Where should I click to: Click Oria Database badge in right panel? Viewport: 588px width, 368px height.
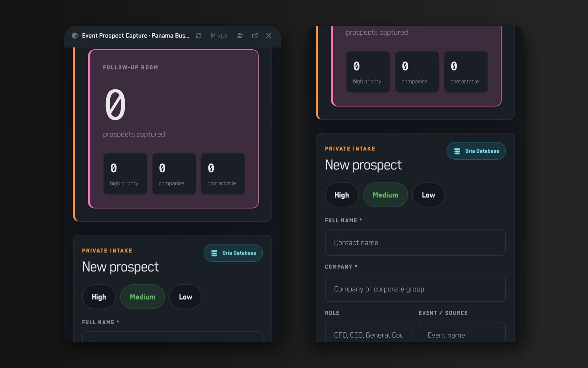(476, 151)
